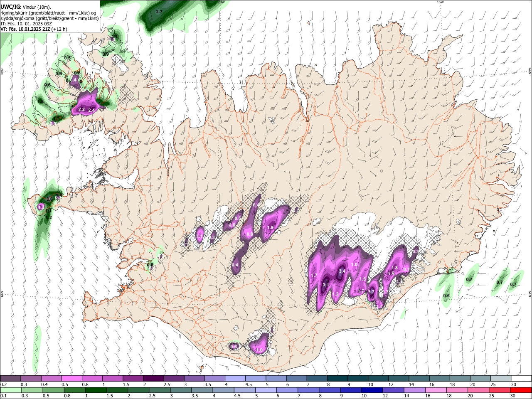This screenshot has width=532, height=399.
Task: Pick the 0.8 swatch in the lower rain legend
Action: coord(75,390)
